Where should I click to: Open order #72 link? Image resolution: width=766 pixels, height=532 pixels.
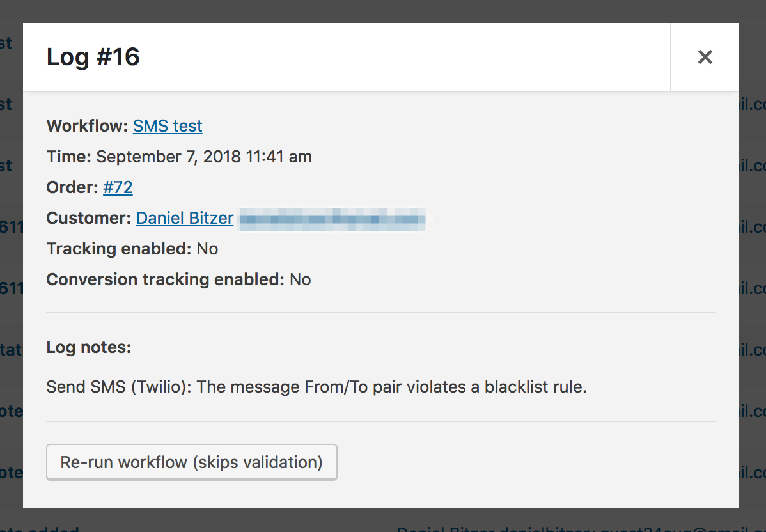click(118, 187)
